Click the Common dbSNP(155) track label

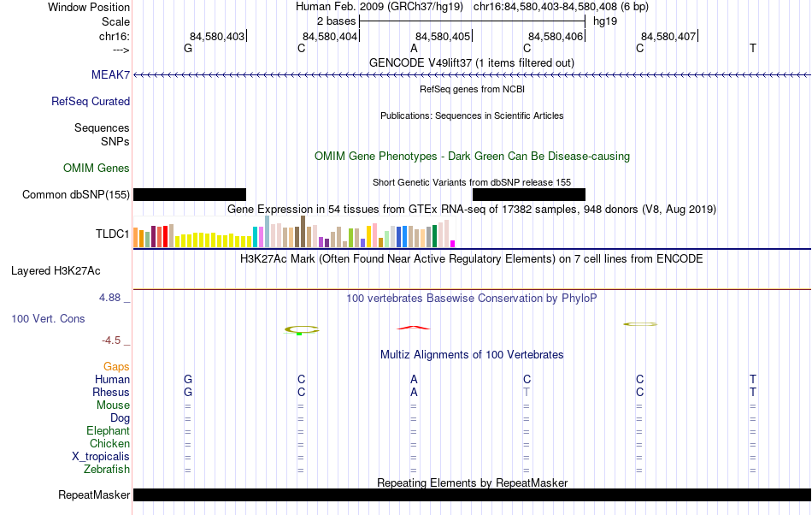76,194
